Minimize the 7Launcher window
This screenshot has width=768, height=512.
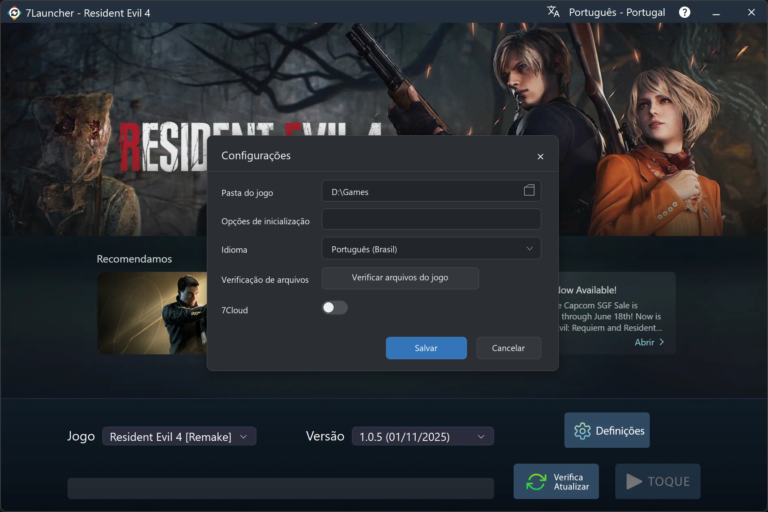(716, 13)
